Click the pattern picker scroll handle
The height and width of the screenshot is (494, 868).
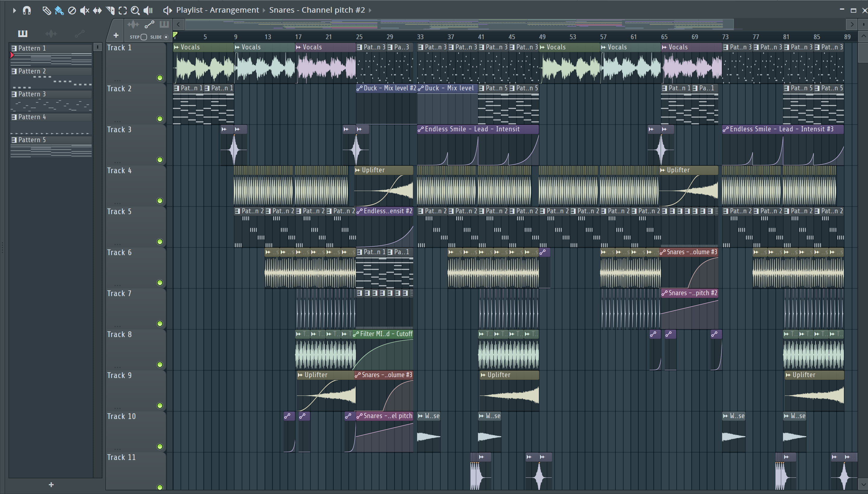[x=97, y=47]
